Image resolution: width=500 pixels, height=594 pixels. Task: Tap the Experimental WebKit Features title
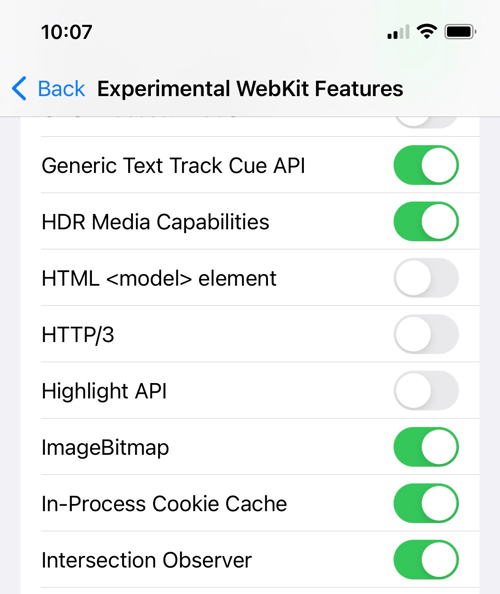pos(250,89)
